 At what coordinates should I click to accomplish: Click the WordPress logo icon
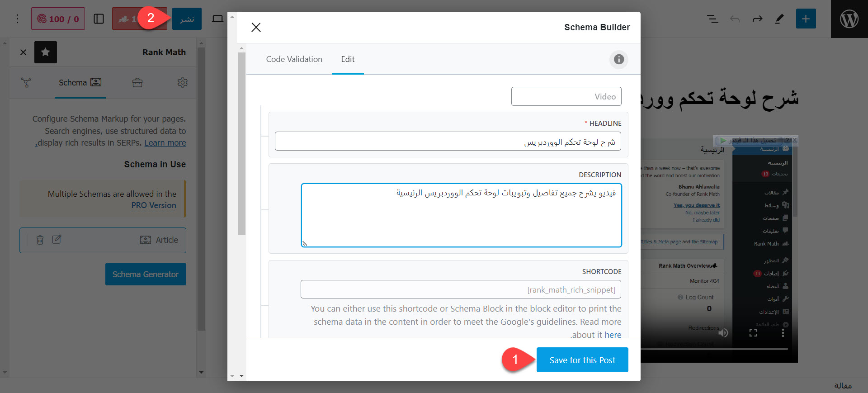tap(849, 19)
